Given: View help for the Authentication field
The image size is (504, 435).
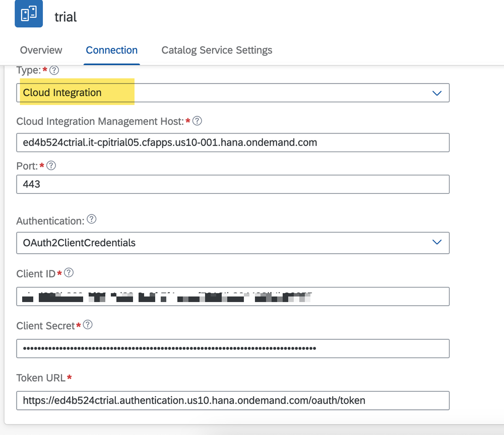Looking at the screenshot, I should coord(92,220).
